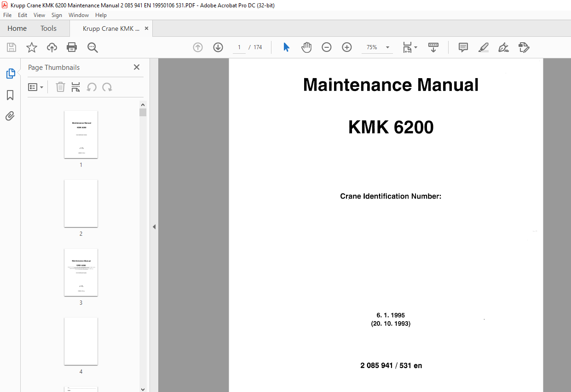
Task: Click the Save file icon
Action: click(x=12, y=47)
